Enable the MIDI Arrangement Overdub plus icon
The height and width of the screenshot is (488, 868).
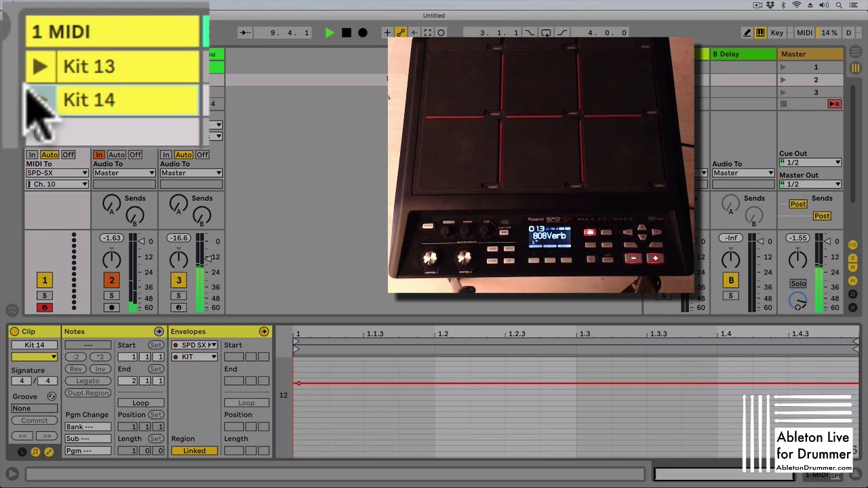387,33
